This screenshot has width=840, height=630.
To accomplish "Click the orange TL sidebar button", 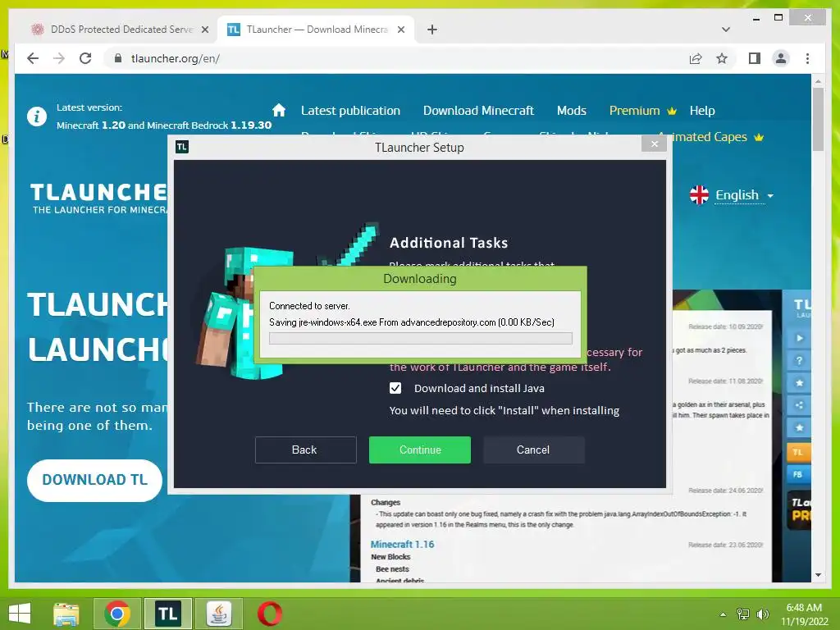I will tap(798, 452).
